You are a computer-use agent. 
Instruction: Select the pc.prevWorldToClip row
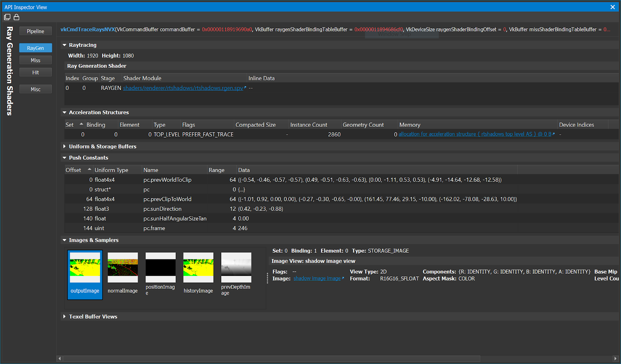[342, 180]
